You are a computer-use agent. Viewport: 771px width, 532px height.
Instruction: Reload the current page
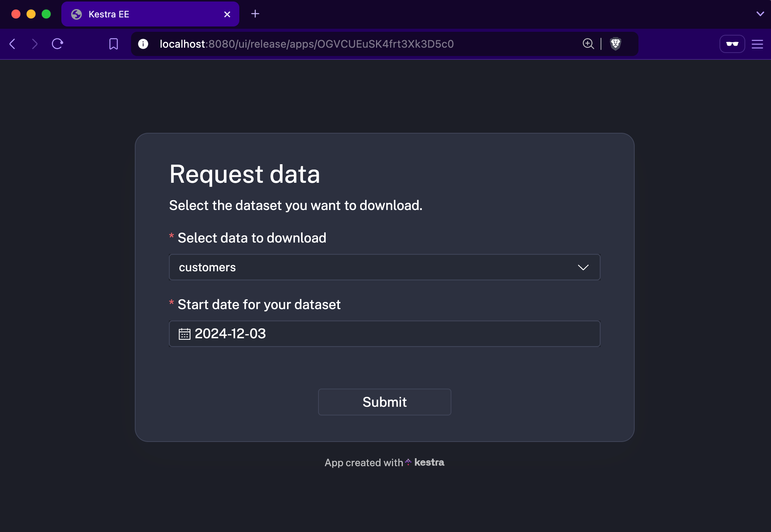coord(58,44)
